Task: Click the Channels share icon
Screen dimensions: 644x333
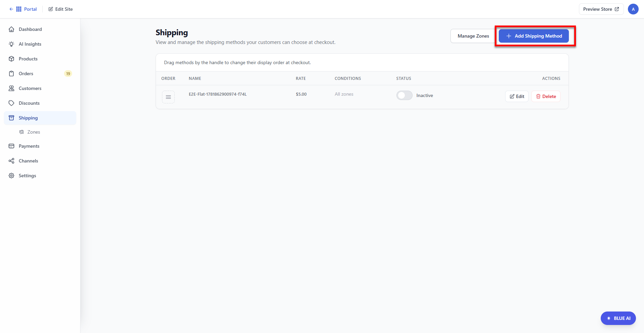Action: 11,161
